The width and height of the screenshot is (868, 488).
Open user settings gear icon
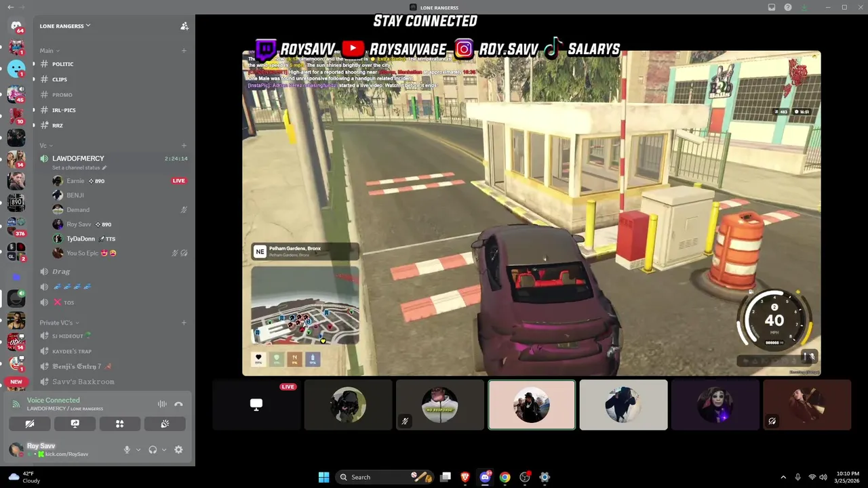[178, 449]
